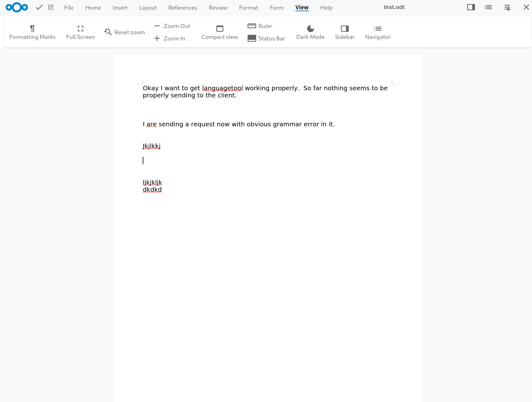The width and height of the screenshot is (532, 402).
Task: Click the Nextcloud logo
Action: click(16, 7)
